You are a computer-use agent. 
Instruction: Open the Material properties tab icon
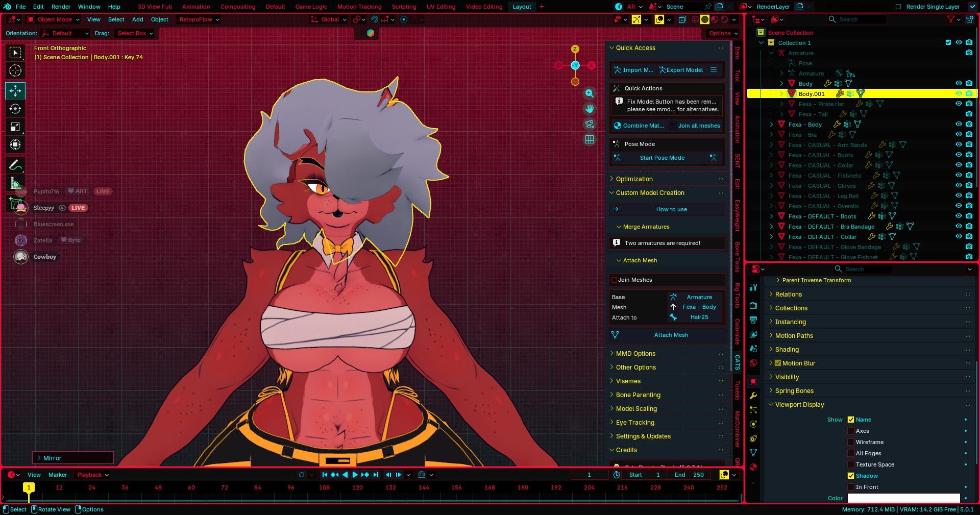coord(753,467)
